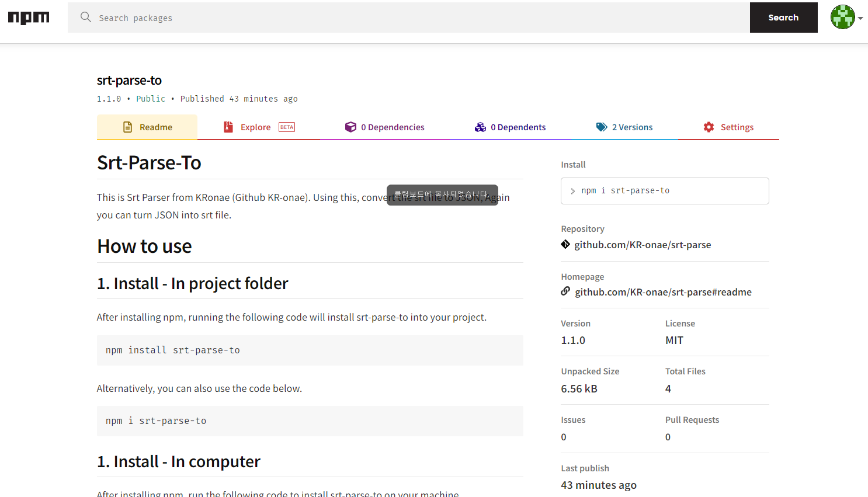
Task: Click the Pull Requests count 0
Action: click(668, 437)
